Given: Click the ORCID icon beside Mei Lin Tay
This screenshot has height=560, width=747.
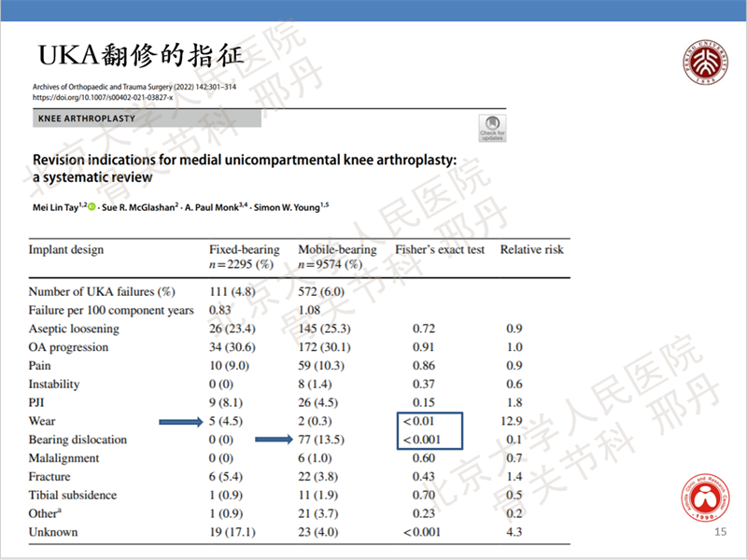Looking at the screenshot, I should pyautogui.click(x=92, y=205).
